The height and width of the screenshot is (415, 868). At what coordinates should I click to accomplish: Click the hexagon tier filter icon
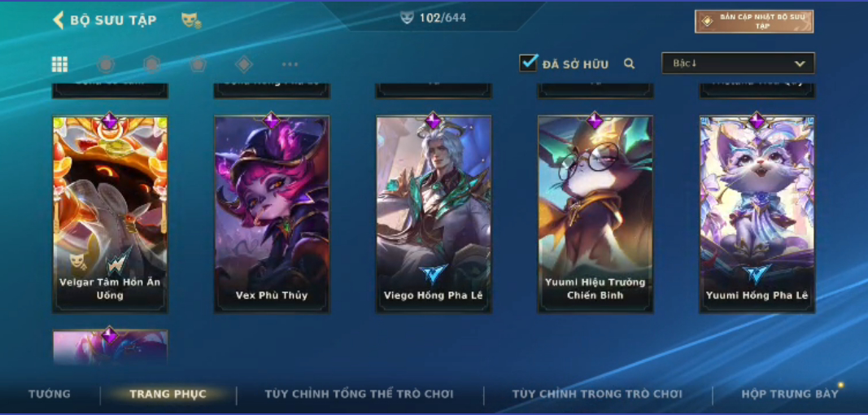pyautogui.click(x=151, y=64)
